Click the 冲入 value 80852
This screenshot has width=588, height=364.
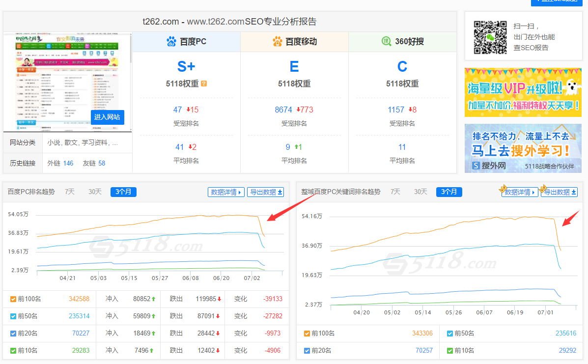pos(142,299)
